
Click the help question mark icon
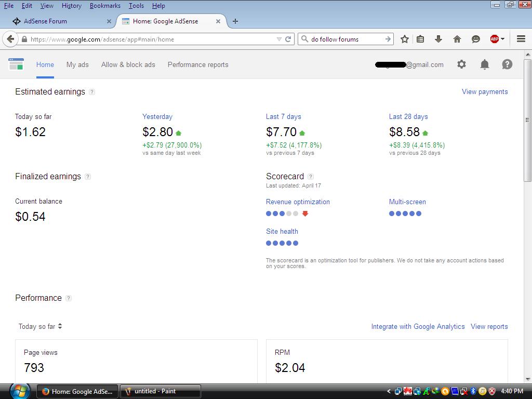507,64
